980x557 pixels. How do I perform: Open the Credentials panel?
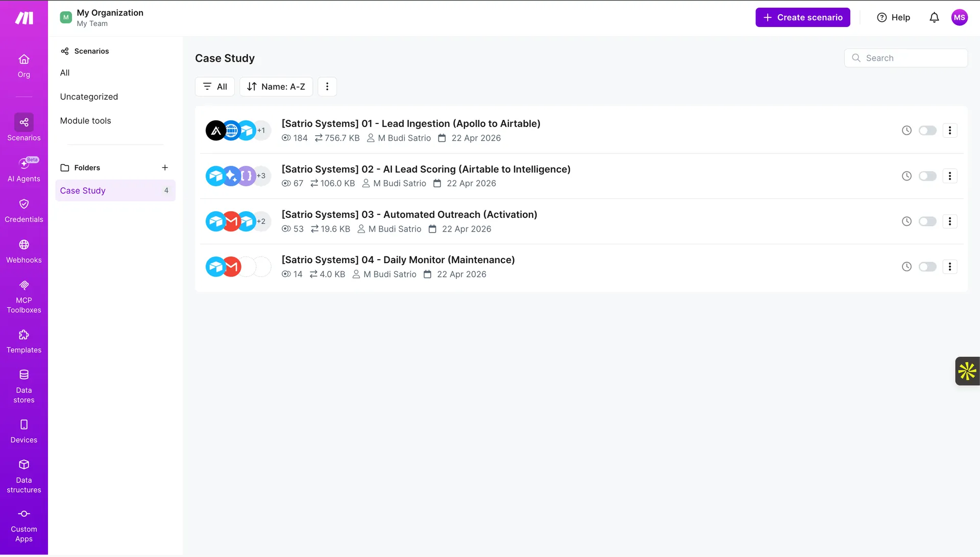[24, 210]
